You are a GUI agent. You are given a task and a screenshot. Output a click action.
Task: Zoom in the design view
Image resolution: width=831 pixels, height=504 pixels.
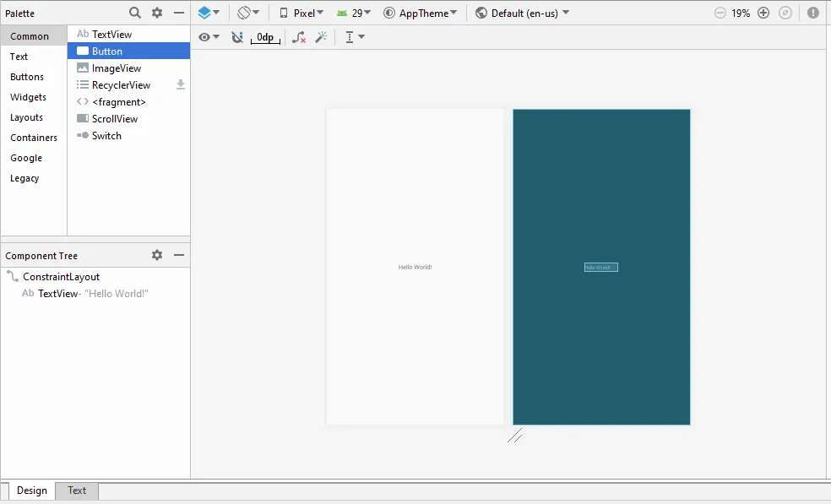pos(763,13)
